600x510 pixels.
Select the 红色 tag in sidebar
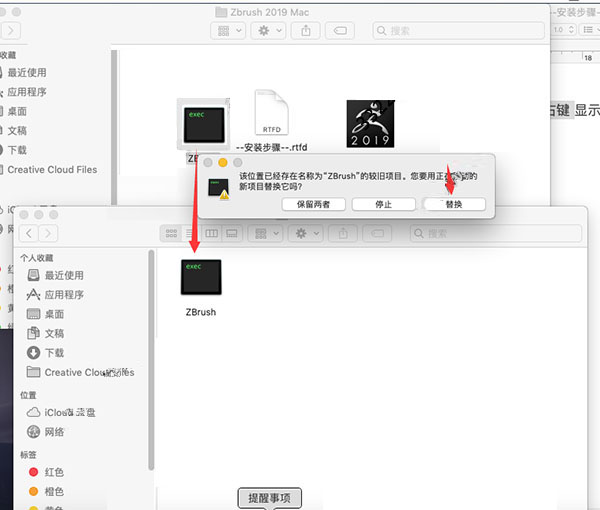[x=55, y=472]
